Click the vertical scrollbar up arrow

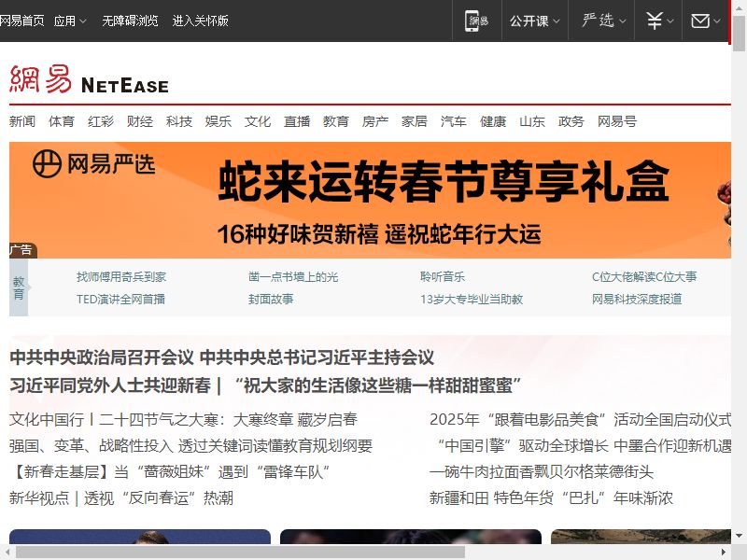pyautogui.click(x=739, y=7)
